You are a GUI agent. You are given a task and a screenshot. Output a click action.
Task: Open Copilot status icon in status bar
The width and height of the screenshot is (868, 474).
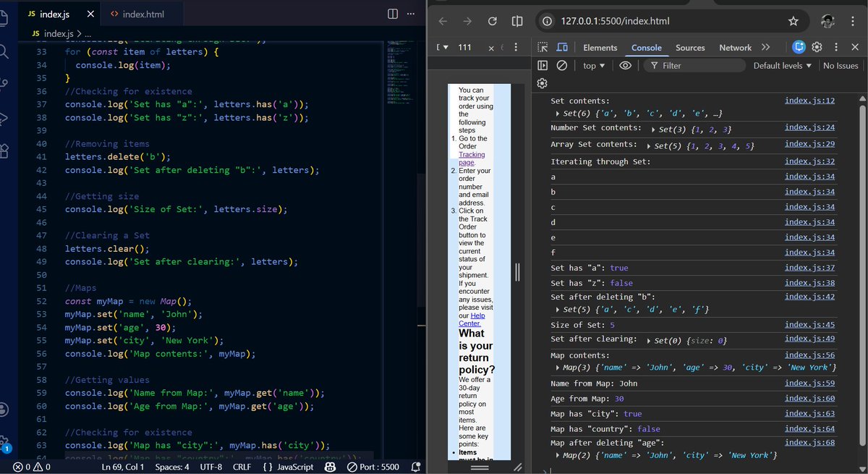point(330,467)
